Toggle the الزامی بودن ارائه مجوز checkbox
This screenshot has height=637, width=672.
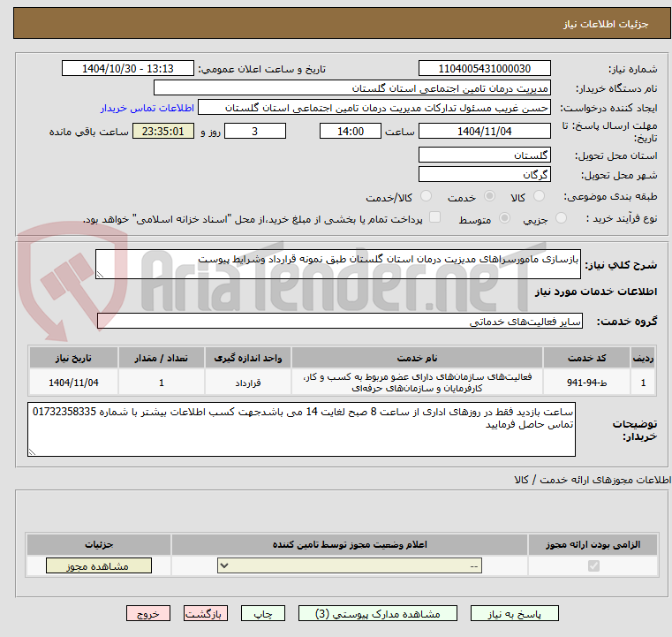[x=593, y=565]
